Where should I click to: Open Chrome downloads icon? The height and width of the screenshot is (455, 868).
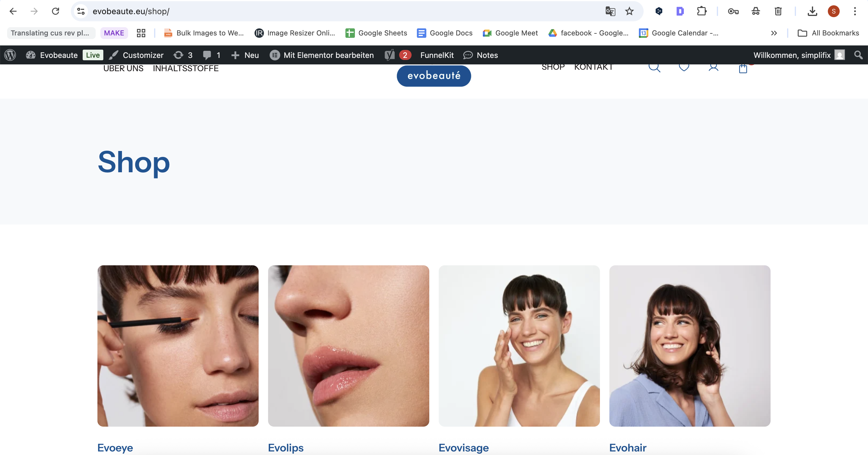tap(812, 11)
